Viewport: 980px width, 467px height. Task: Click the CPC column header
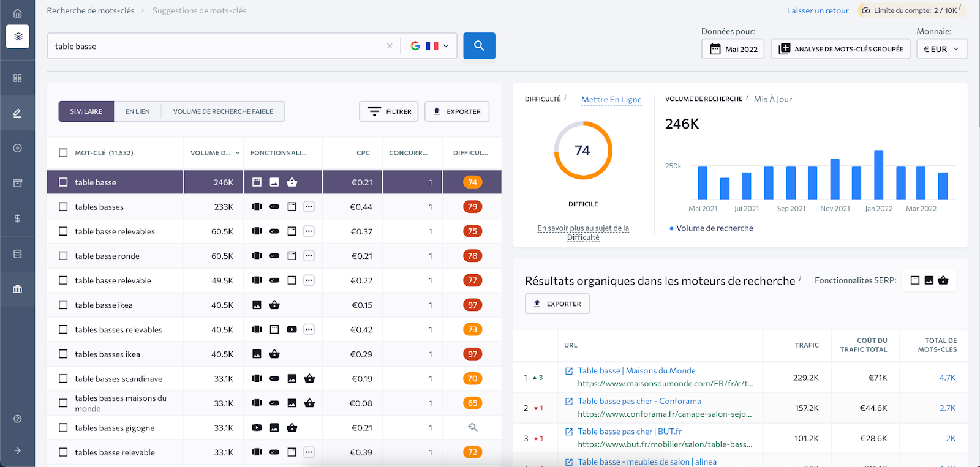click(x=363, y=153)
